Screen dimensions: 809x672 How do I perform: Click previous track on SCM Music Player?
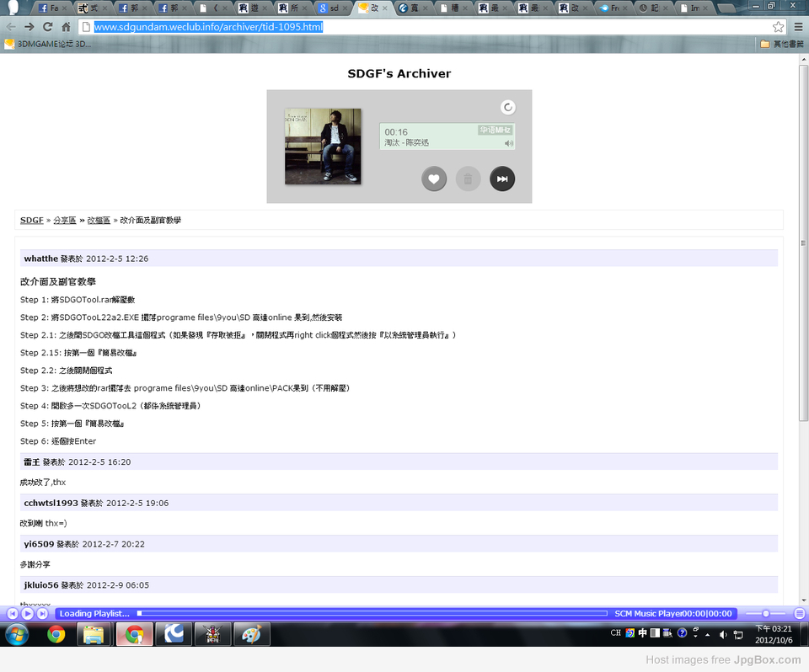click(x=13, y=614)
